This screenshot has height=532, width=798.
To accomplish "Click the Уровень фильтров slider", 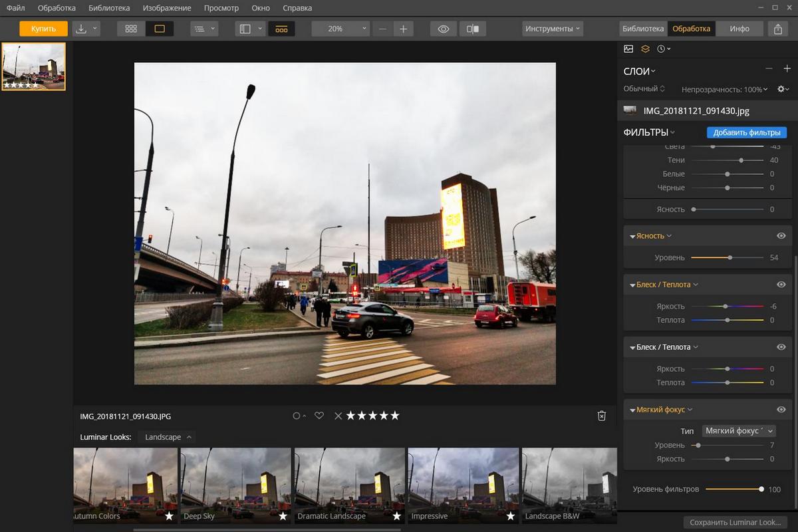I will (760, 488).
